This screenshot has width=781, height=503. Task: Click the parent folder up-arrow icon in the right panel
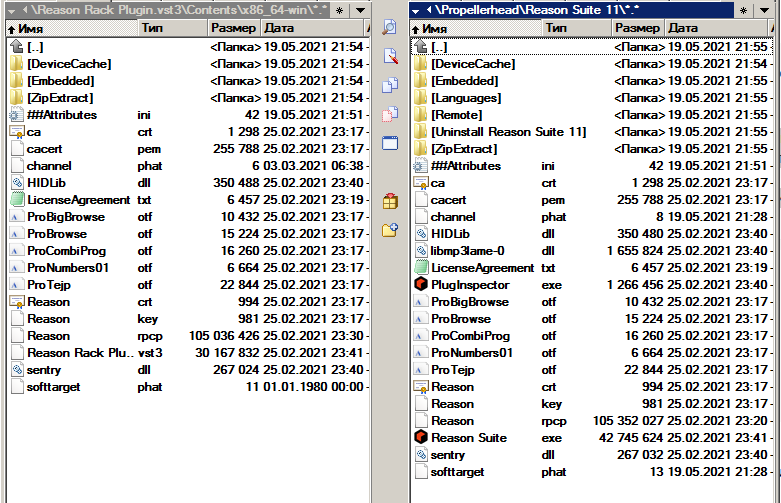(421, 47)
